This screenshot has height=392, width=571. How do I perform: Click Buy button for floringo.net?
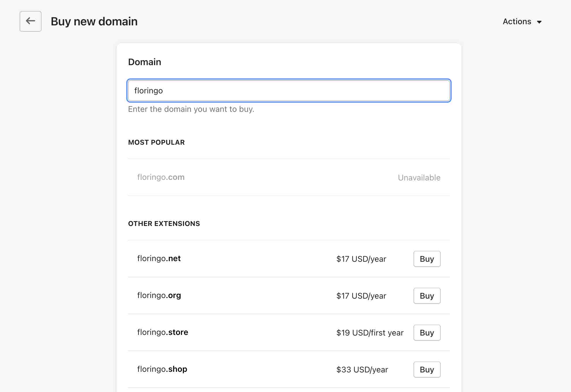pyautogui.click(x=427, y=259)
